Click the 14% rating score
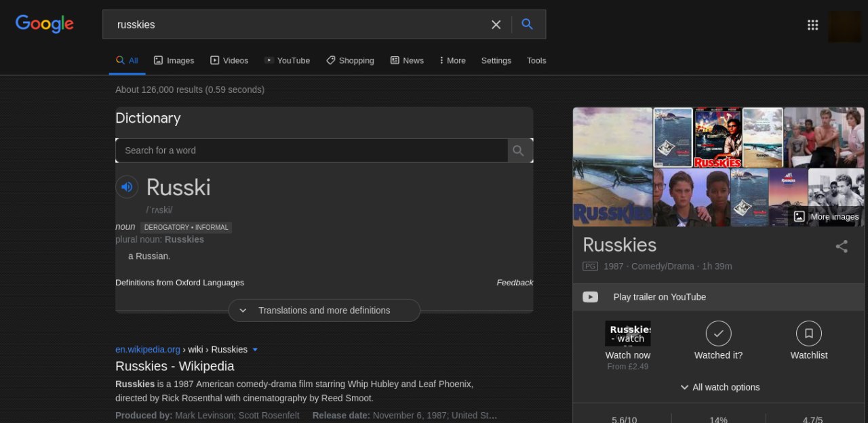 tap(719, 420)
